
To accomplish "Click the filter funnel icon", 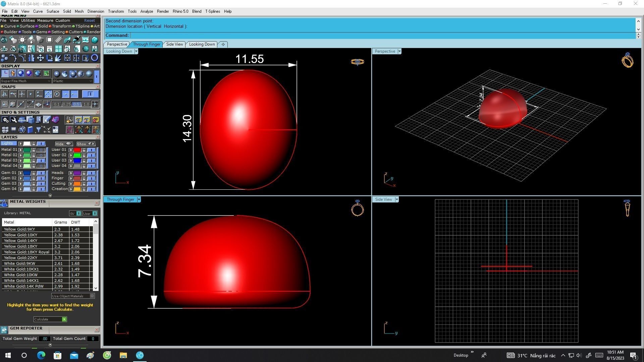I will 39,130.
